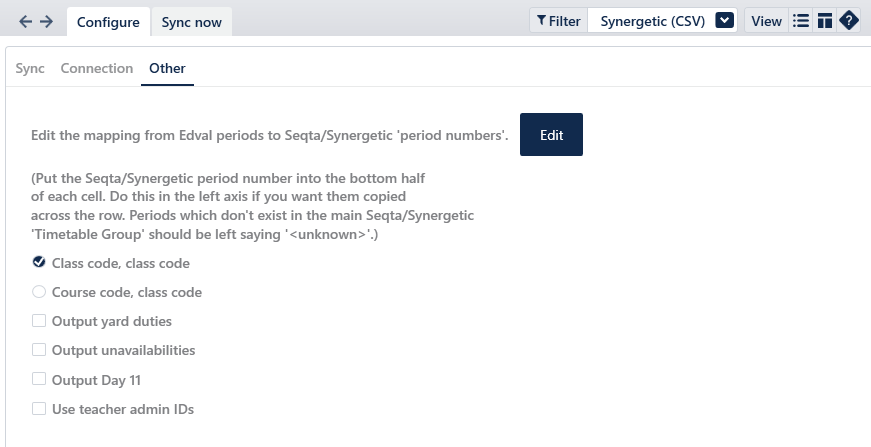This screenshot has height=447, width=871.
Task: Toggle Use teacher admin IDs
Action: tap(39, 408)
